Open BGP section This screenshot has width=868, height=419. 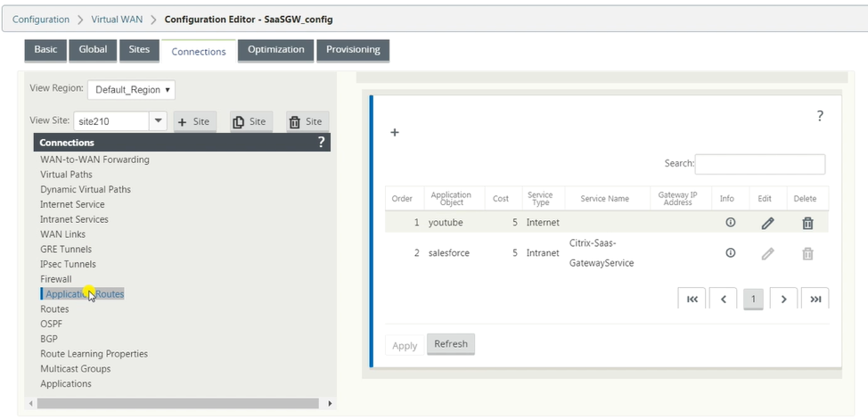49,339
